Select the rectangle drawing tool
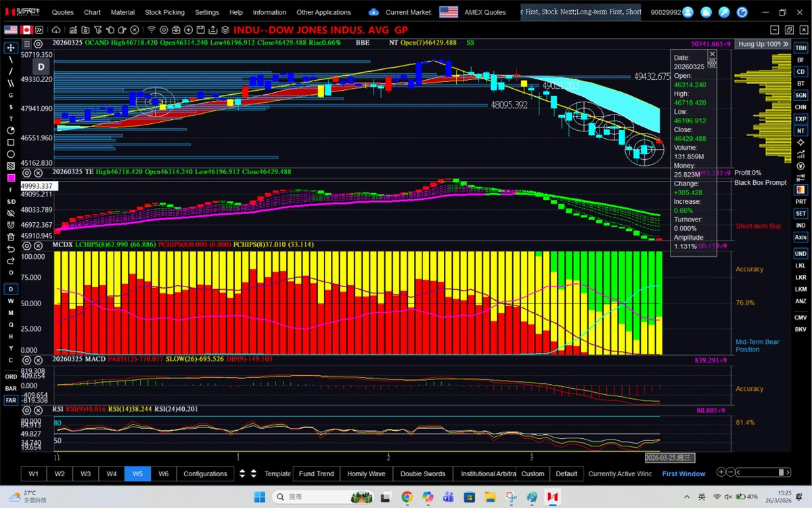The height and width of the screenshot is (508, 812). [x=11, y=142]
